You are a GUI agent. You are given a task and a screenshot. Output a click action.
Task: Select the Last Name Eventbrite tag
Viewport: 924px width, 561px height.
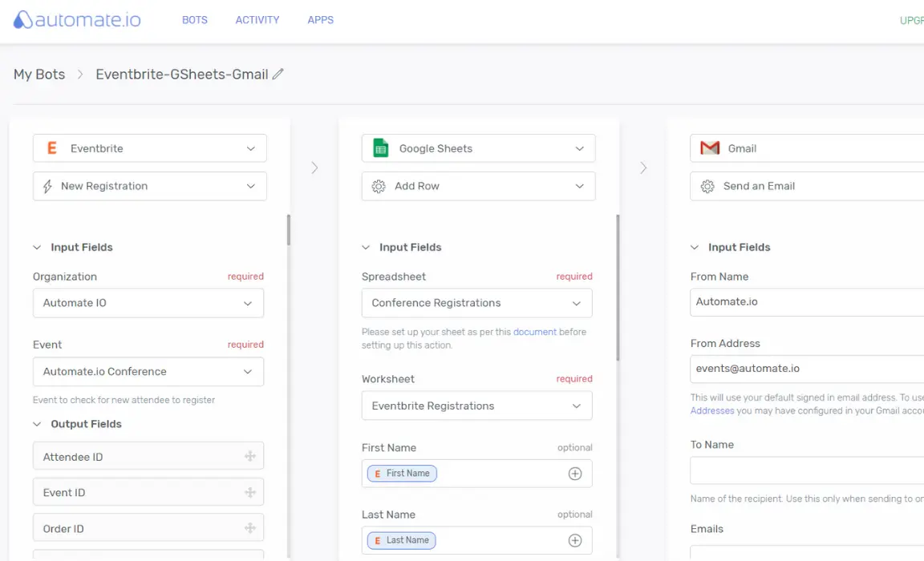(401, 540)
